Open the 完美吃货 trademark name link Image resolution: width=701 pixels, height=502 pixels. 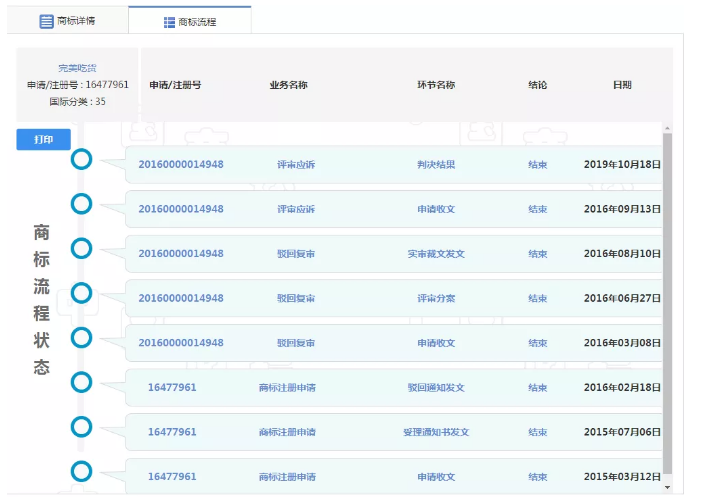(x=77, y=68)
